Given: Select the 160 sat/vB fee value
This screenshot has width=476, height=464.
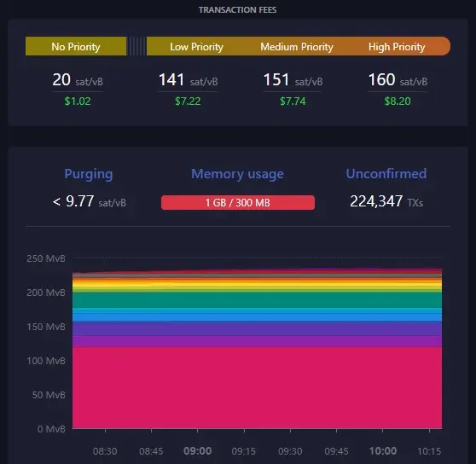Looking at the screenshot, I should [x=398, y=80].
